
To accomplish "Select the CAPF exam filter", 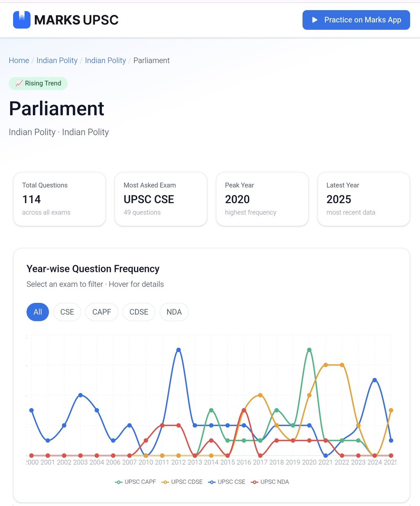I will pyautogui.click(x=102, y=312).
